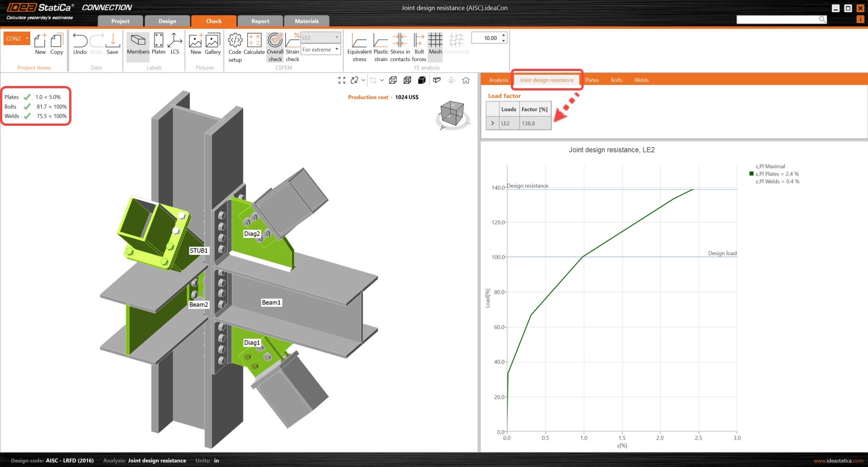Select the Equivalent stress view

click(359, 44)
